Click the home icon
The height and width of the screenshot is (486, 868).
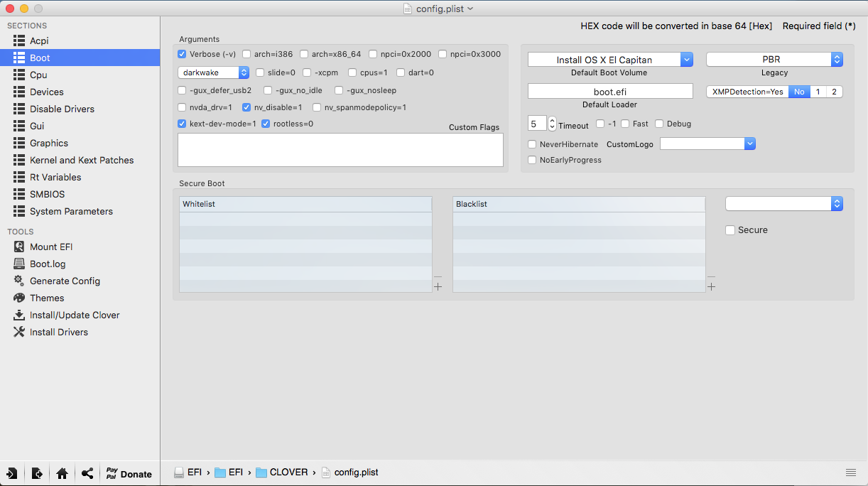62,473
